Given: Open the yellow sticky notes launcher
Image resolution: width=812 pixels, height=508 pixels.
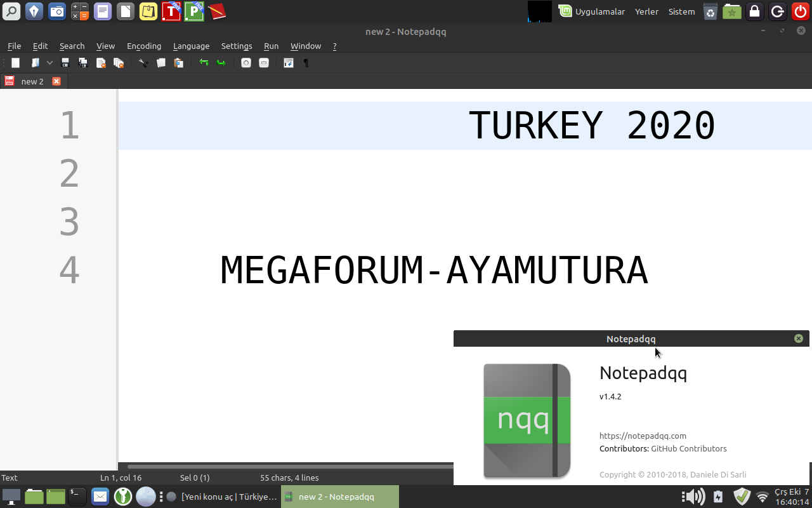Looking at the screenshot, I should tap(148, 11).
